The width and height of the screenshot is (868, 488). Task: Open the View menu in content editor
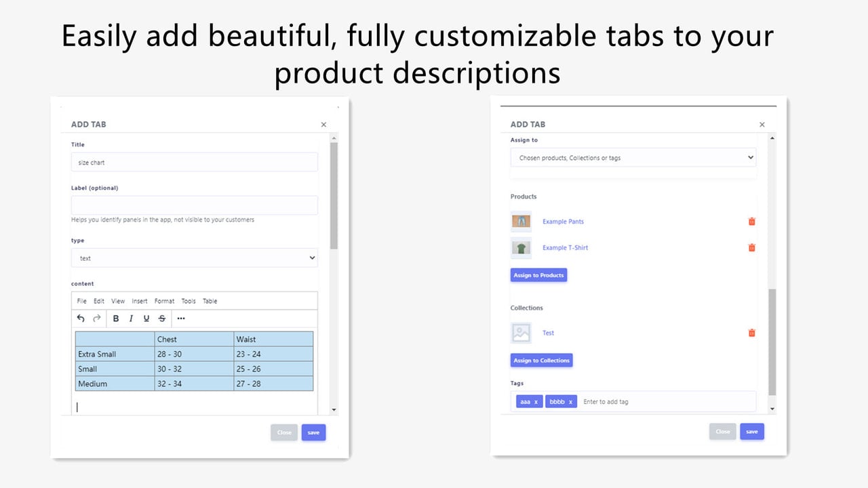(118, 301)
